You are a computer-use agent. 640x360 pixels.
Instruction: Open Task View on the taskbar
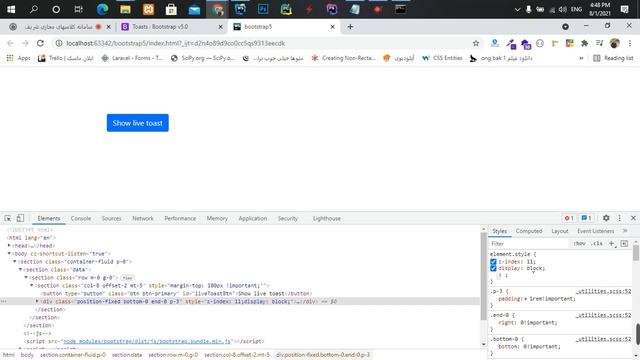78,9
